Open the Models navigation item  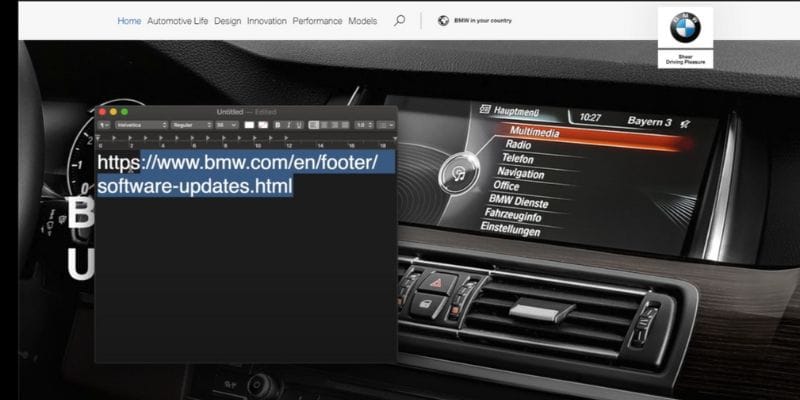coord(363,21)
